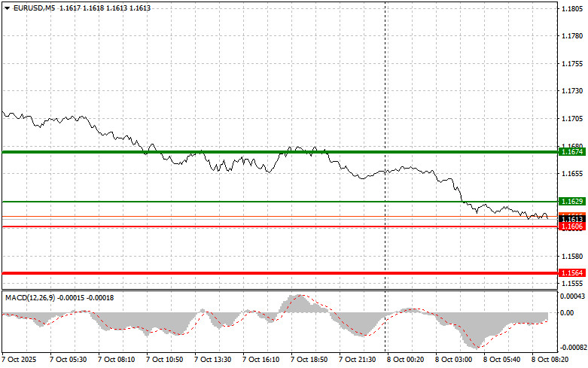This screenshot has height=368, width=588.
Task: Click the 1.1805 value on price scale
Action: (x=574, y=8)
